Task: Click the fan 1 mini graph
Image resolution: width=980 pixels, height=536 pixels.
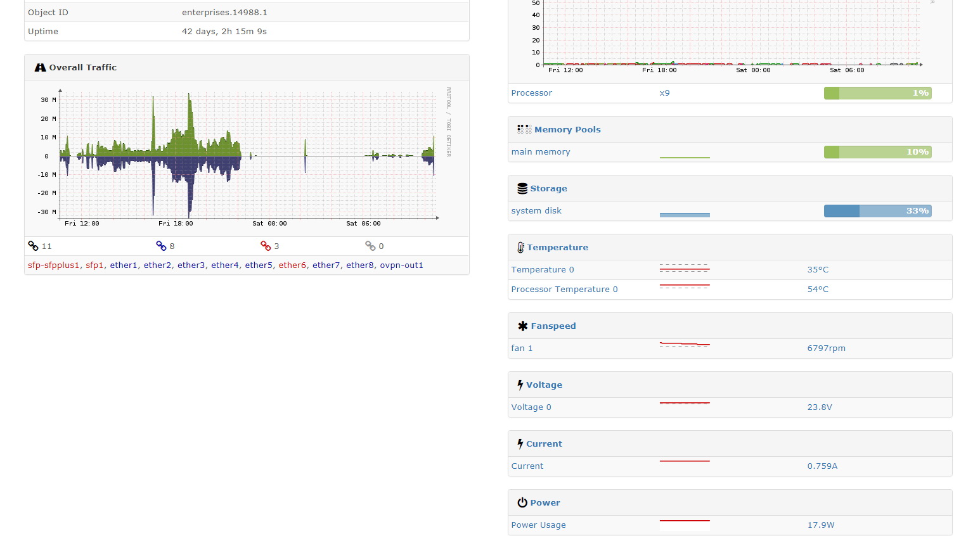Action: click(685, 348)
